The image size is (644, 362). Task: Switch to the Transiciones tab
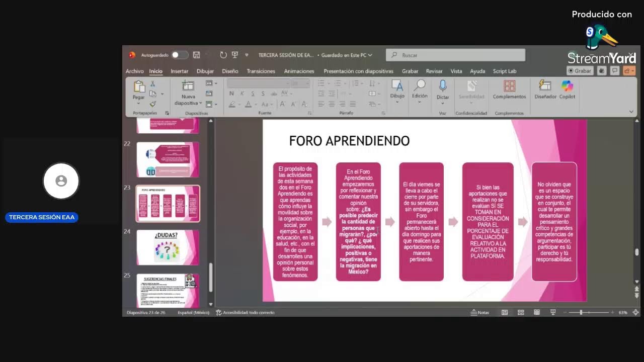261,71
